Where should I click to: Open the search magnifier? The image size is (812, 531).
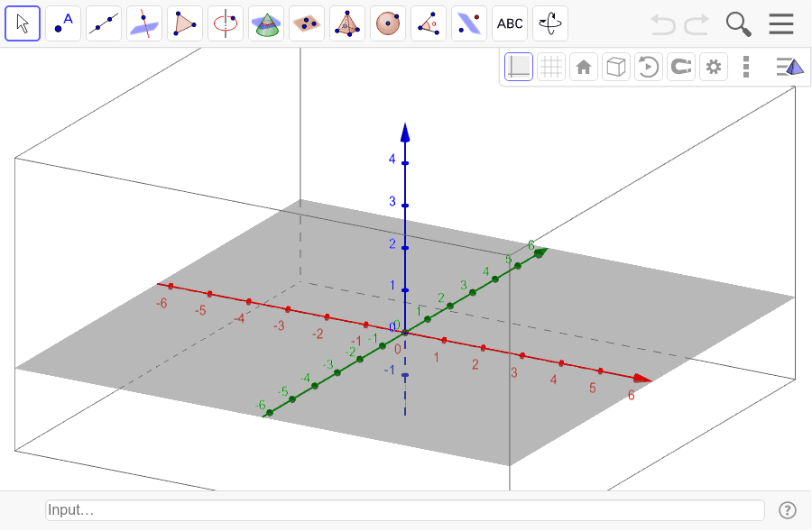click(x=738, y=24)
